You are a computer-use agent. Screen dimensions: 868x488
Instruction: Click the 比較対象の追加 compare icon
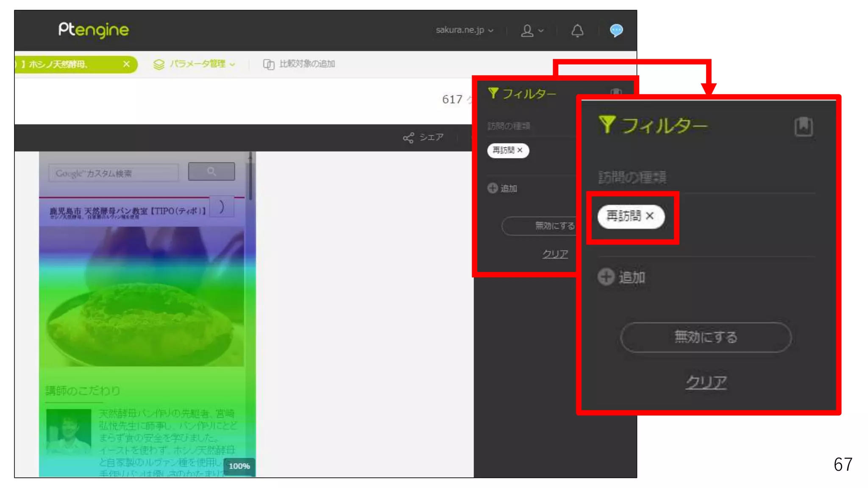click(x=269, y=64)
